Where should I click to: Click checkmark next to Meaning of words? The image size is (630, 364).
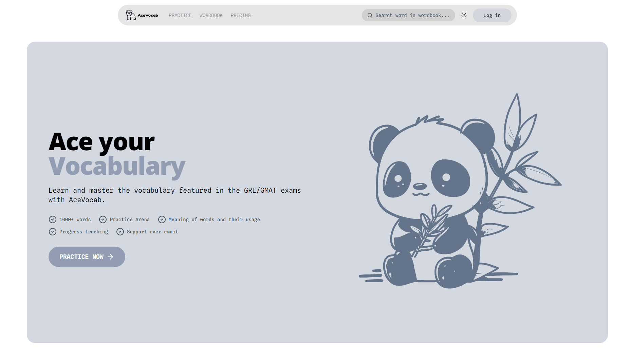pos(162,219)
